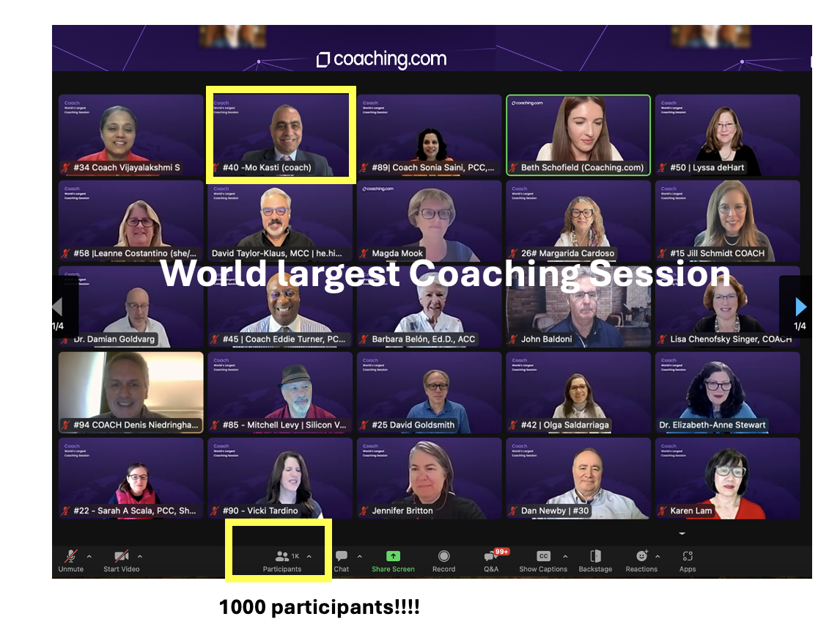The width and height of the screenshot is (840, 644).
Task: Expand the arrow next to Participants
Action: [x=309, y=556]
